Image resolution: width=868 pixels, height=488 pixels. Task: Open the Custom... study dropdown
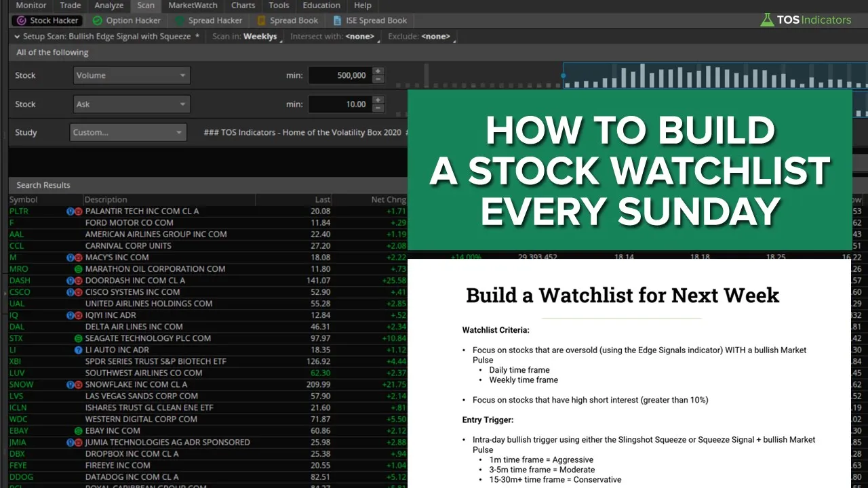pyautogui.click(x=128, y=132)
